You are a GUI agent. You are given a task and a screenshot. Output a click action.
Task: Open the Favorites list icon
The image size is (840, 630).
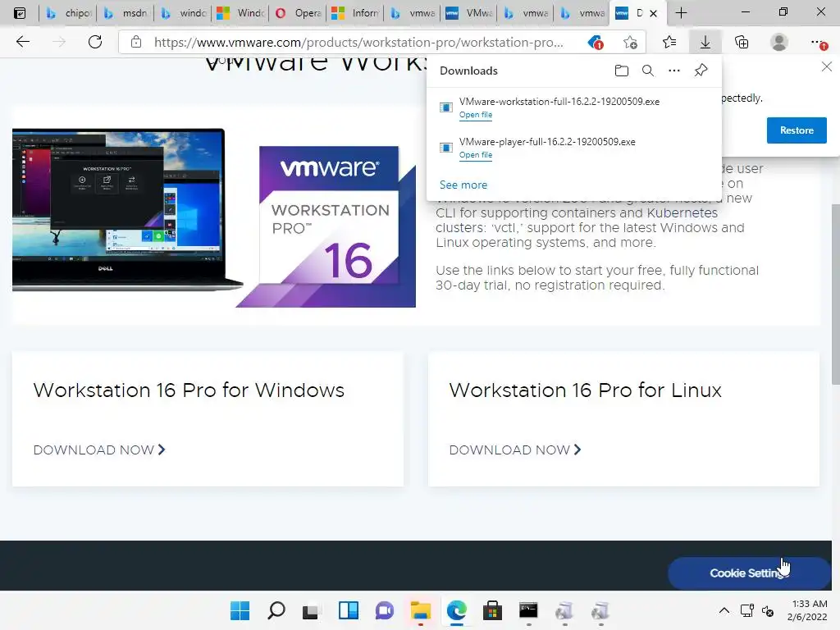pos(669,42)
